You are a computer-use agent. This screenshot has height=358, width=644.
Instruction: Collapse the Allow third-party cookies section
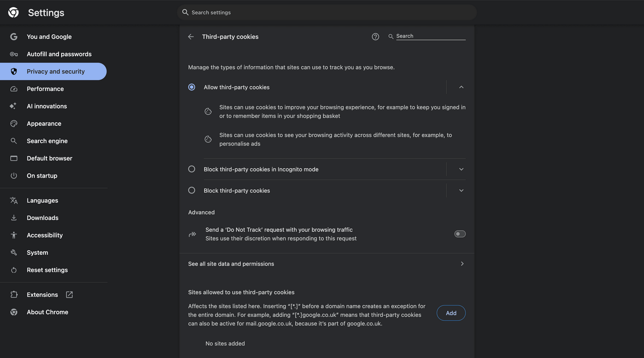coord(461,87)
